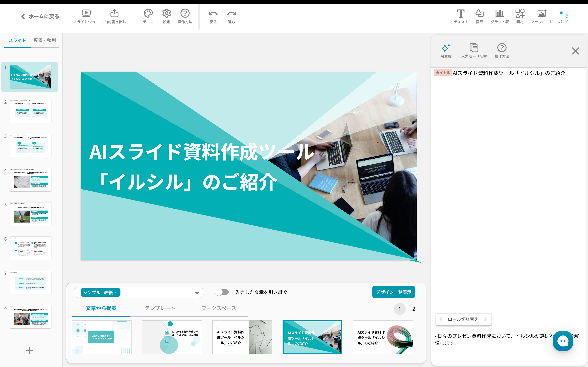Go back via ホームに戻る link
The height and width of the screenshot is (367, 588).
pyautogui.click(x=40, y=17)
